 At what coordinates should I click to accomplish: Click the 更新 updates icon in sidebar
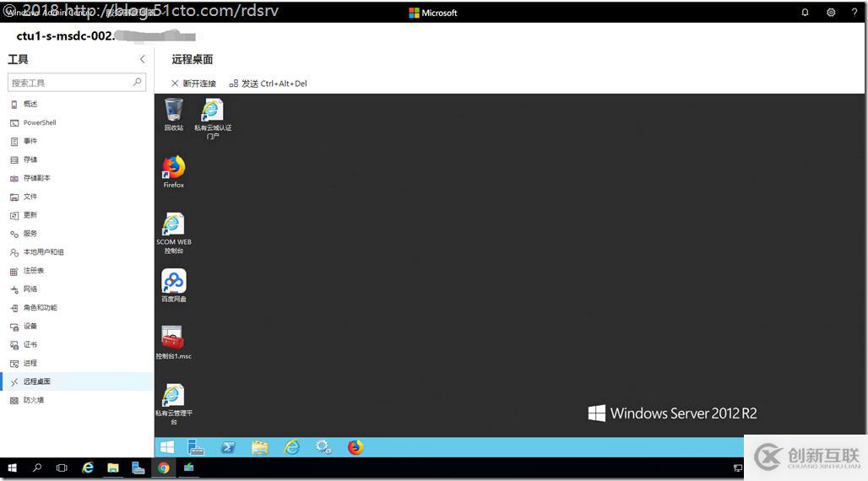pyautogui.click(x=14, y=215)
